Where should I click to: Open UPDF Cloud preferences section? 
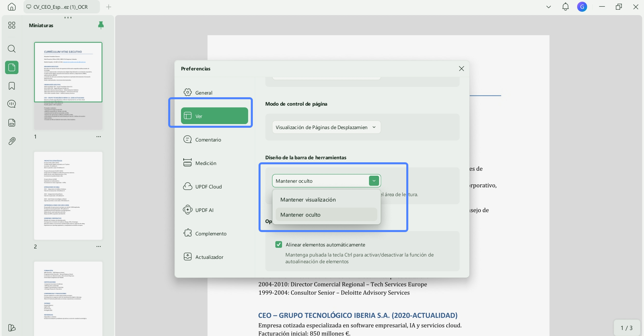(215, 186)
